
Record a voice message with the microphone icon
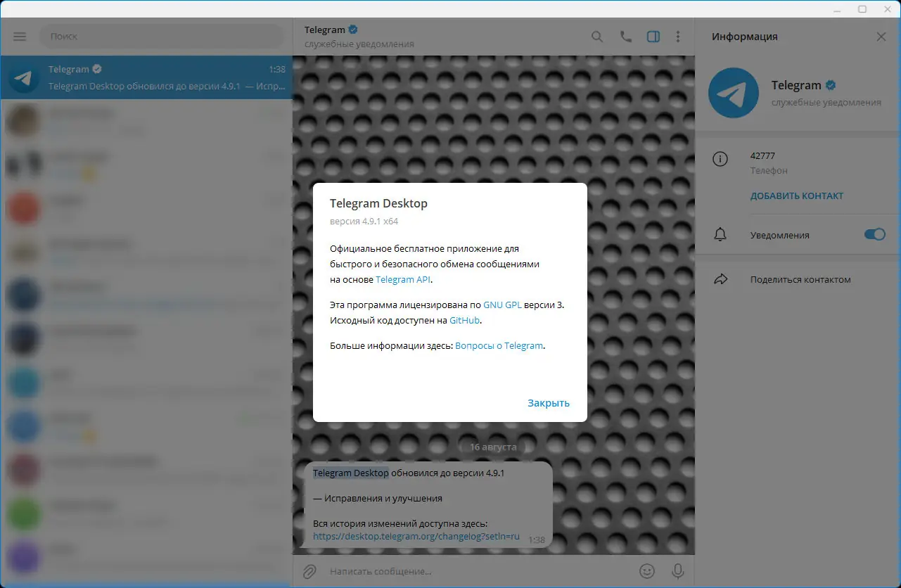click(x=678, y=571)
